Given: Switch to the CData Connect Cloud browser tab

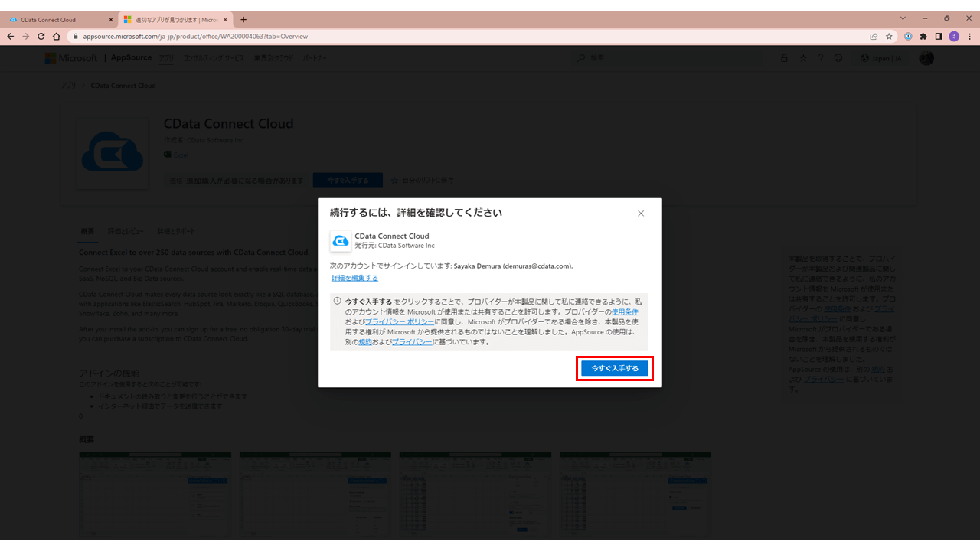Looking at the screenshot, I should 57,19.
